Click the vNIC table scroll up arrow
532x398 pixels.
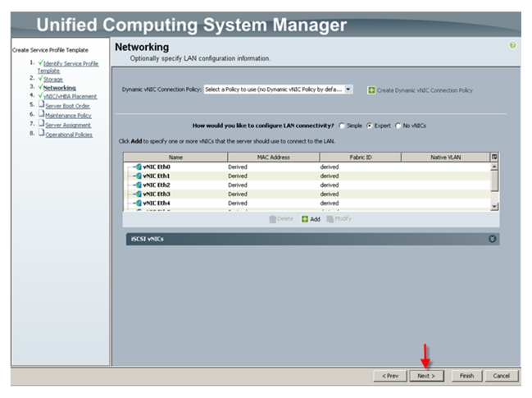pos(494,167)
